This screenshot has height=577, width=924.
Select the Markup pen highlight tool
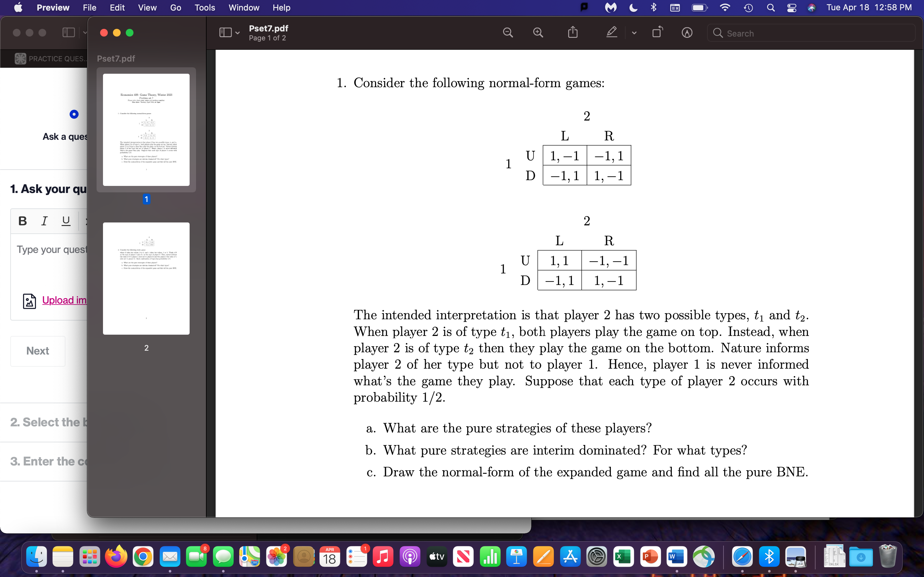(612, 33)
